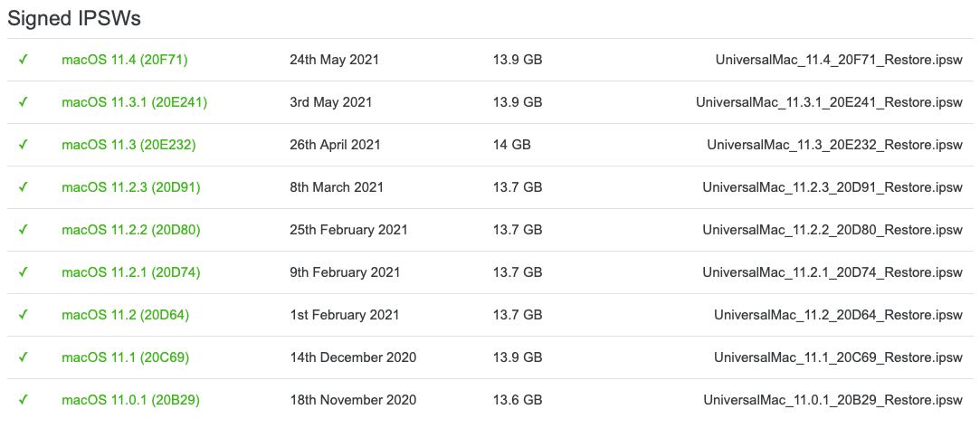Select the 14th December 2020 date cell
980x438 pixels.
click(353, 357)
